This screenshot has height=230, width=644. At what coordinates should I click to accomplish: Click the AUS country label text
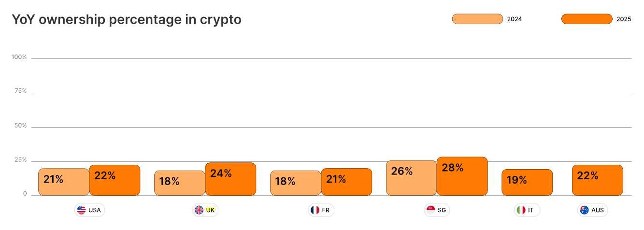[598, 210]
